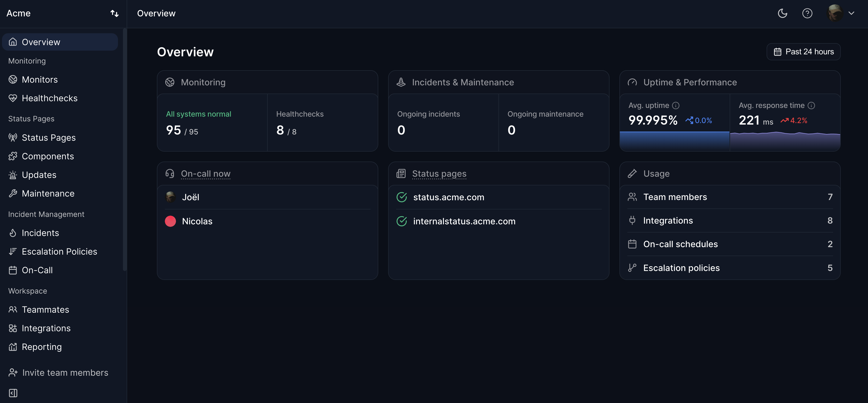Click Invite team members
Screen dimensions: 868x403
tap(59, 373)
